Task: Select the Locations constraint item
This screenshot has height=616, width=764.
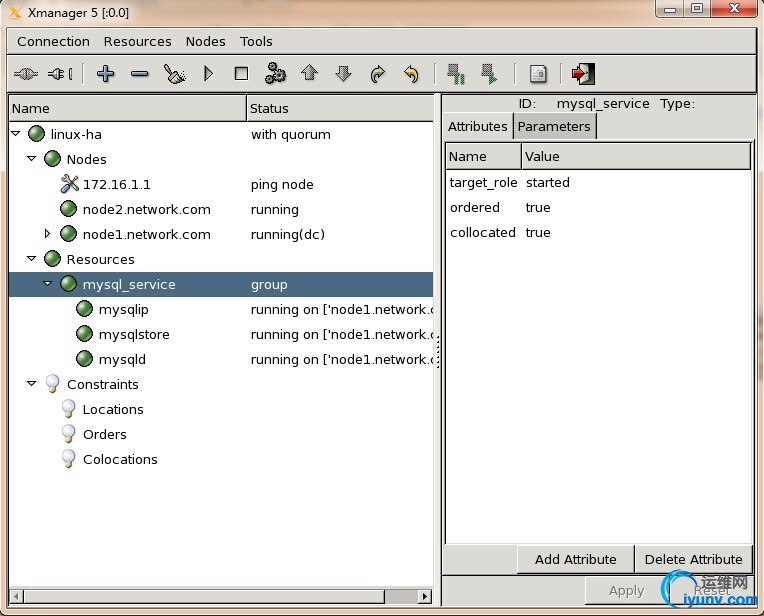Action: click(x=113, y=409)
